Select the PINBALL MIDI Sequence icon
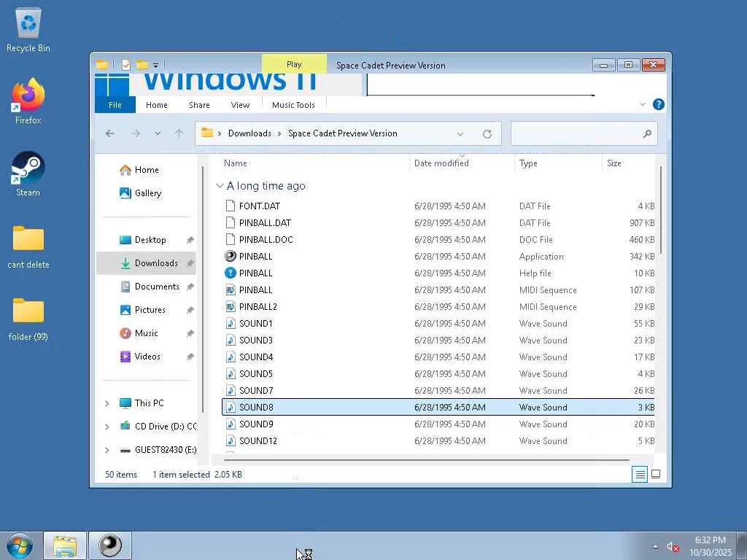Viewport: 747px width, 560px height. 230,289
